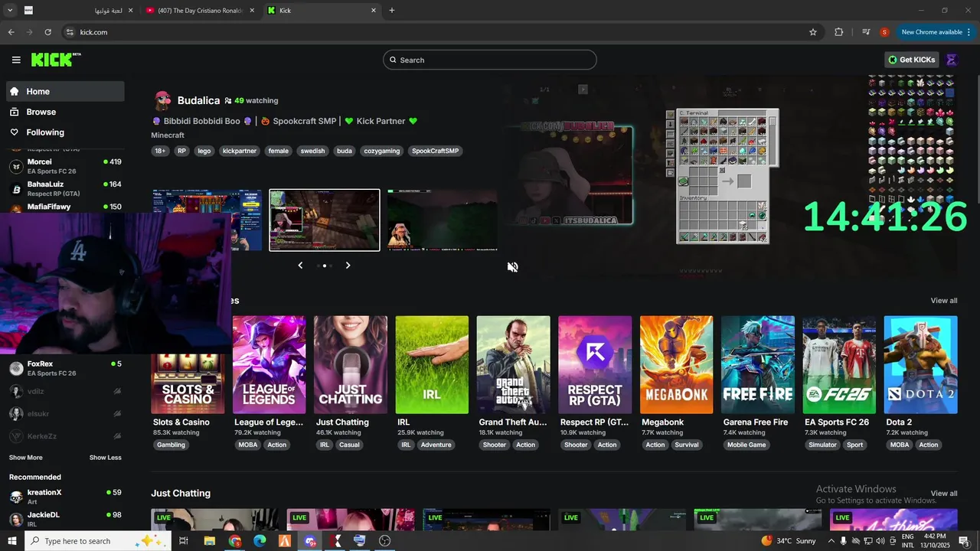Bookmark this page with star icon
The width and height of the screenshot is (980, 551).
tap(813, 32)
